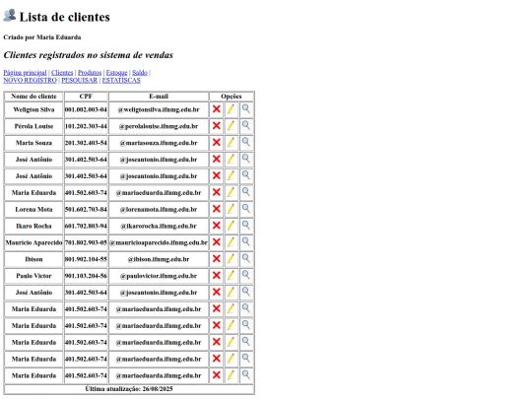Click the CPF cell '201.302.403-54'
Viewport: 532px width, 399px height.
click(x=86, y=143)
